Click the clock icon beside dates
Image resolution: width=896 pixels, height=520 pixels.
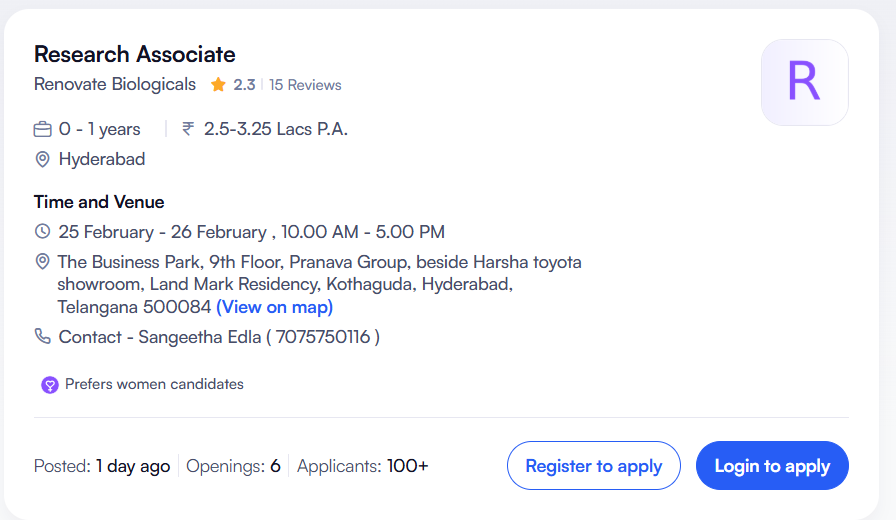[42, 232]
